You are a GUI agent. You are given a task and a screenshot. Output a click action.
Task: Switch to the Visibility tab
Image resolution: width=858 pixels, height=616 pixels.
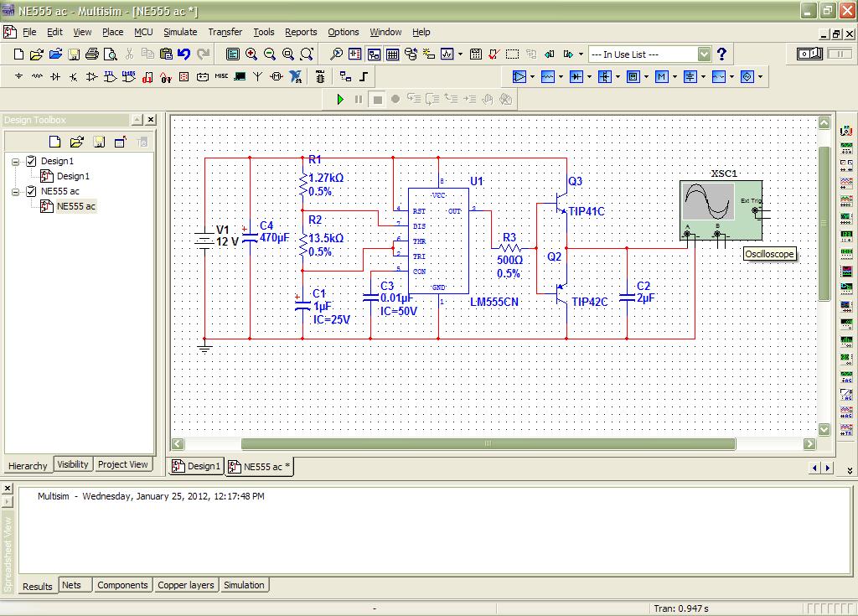point(73,464)
